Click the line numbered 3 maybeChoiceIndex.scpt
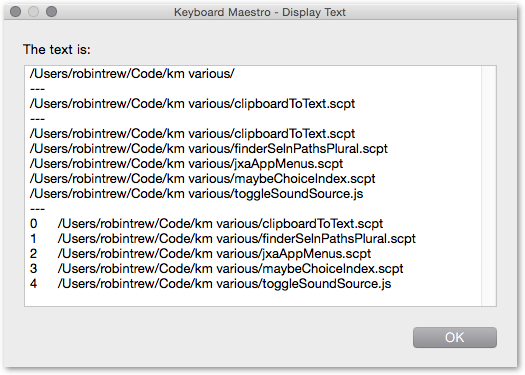Screen dimensions: 525x375 (216, 269)
